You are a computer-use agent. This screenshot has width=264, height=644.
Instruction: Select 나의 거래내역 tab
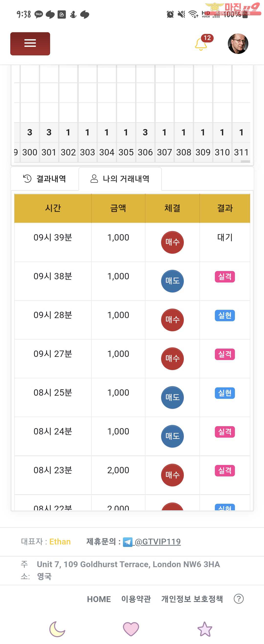(120, 179)
